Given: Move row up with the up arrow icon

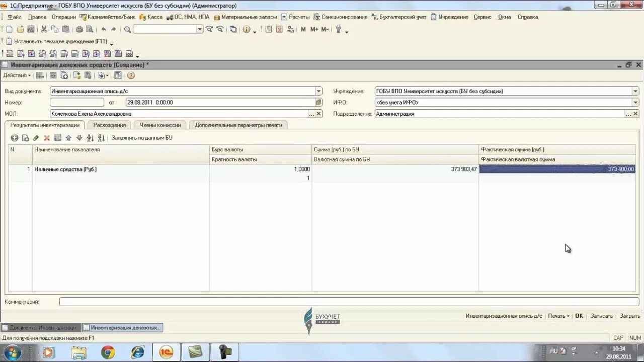Looking at the screenshot, I should tap(68, 138).
